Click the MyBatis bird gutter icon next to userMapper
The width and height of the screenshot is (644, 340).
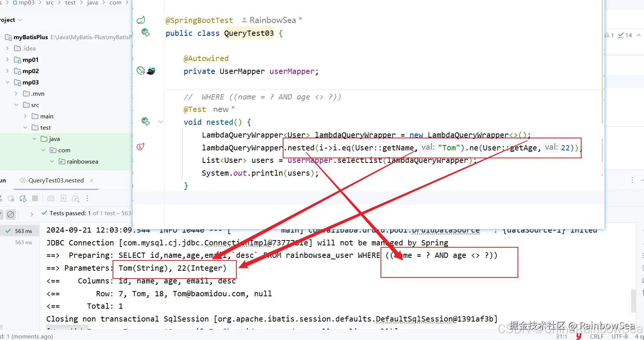[151, 70]
